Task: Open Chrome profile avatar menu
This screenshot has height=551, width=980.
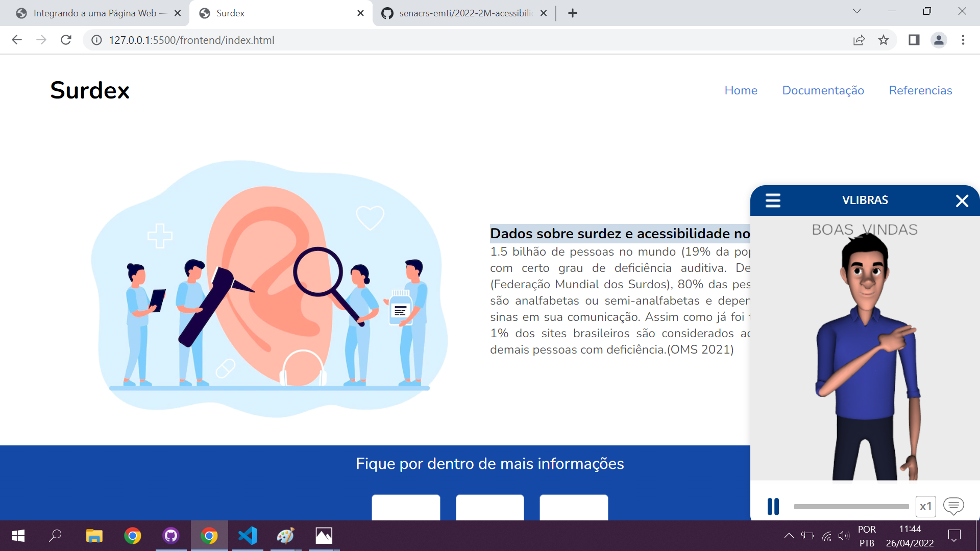Action: [939, 40]
